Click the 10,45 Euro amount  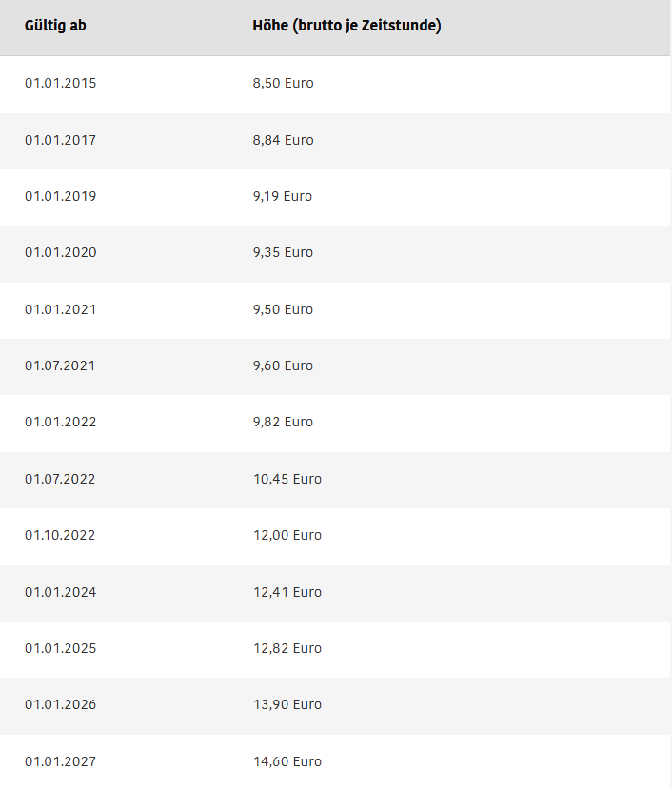point(287,479)
